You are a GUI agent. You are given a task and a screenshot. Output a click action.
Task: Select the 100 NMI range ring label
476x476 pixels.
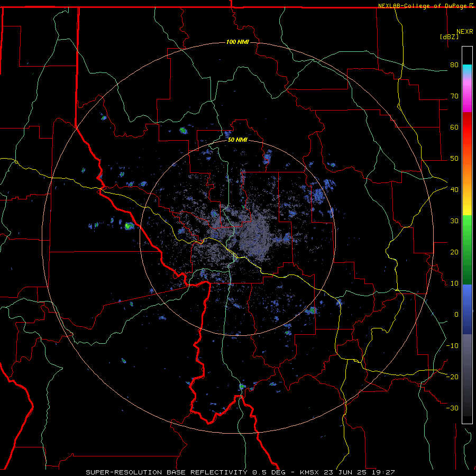pos(237,42)
